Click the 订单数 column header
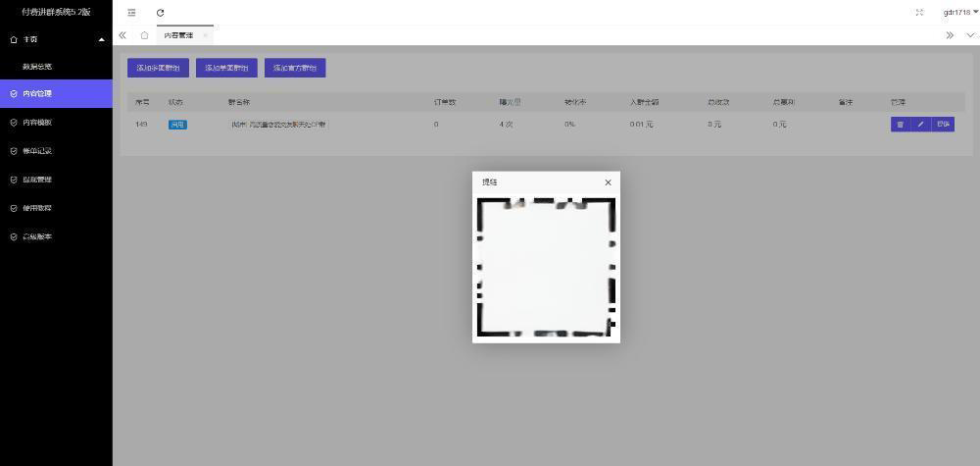 (x=444, y=102)
